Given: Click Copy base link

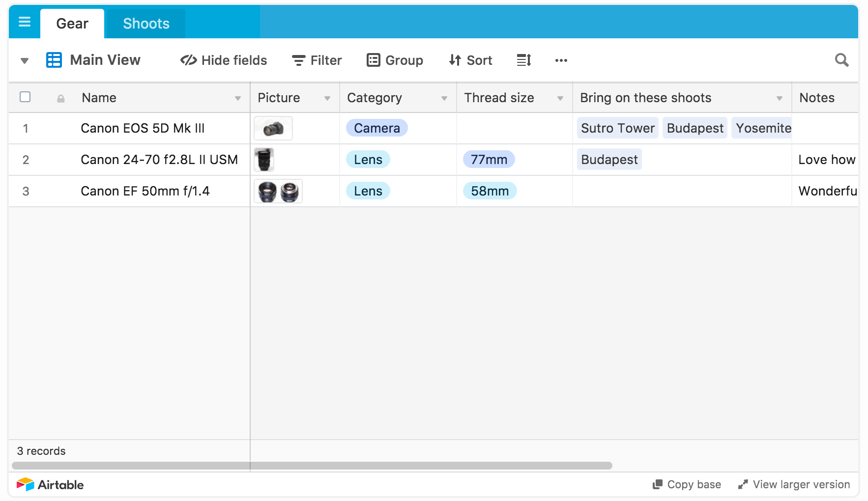Looking at the screenshot, I should (687, 484).
